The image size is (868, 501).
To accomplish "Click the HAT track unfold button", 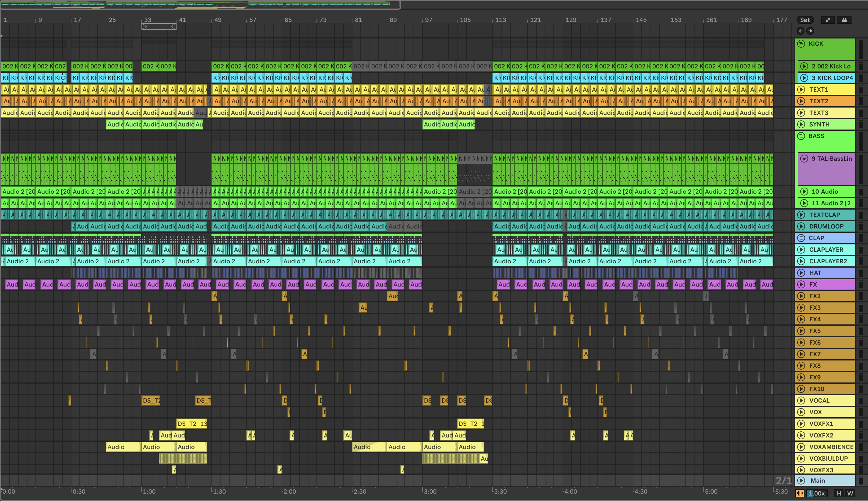I will click(x=801, y=273).
